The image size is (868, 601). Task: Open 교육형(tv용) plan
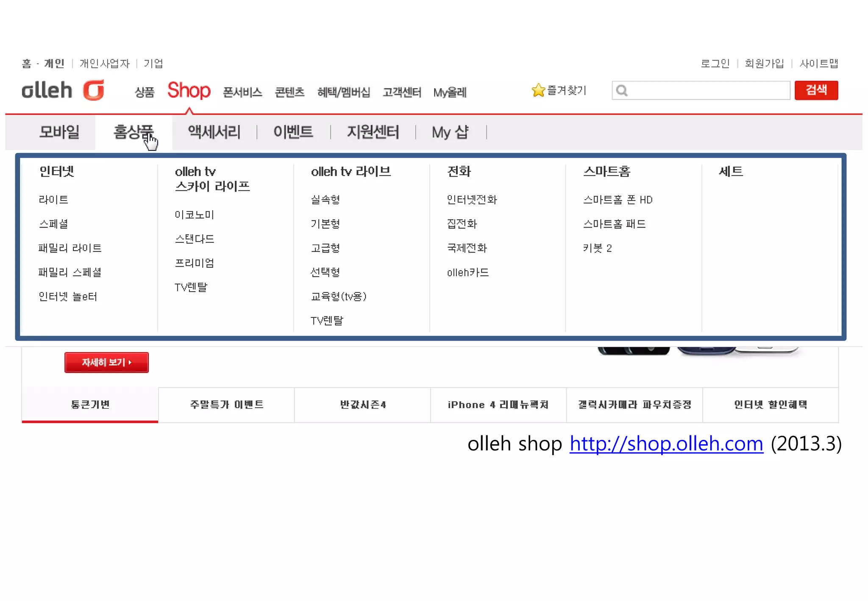click(339, 296)
